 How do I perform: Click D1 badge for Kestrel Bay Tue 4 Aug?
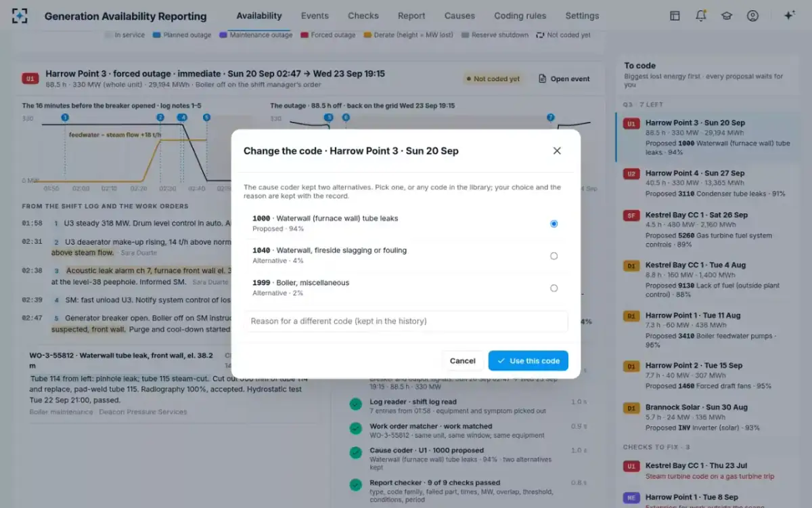tap(631, 266)
